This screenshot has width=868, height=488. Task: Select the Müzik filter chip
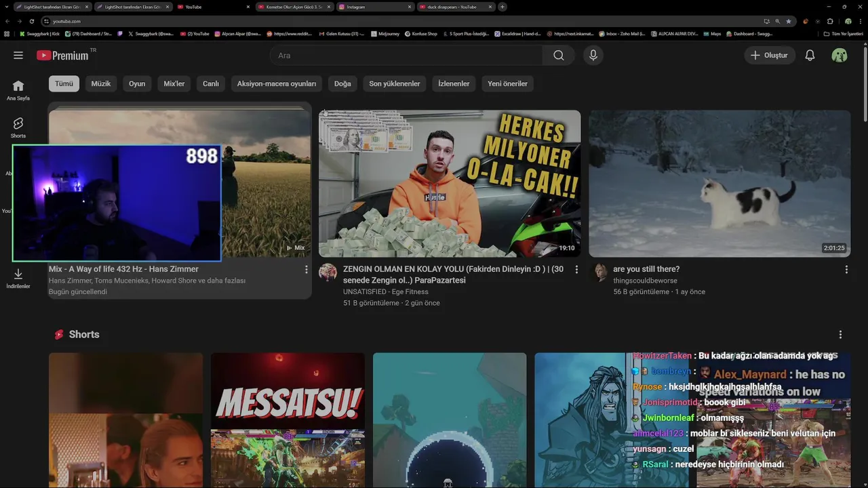coord(101,83)
